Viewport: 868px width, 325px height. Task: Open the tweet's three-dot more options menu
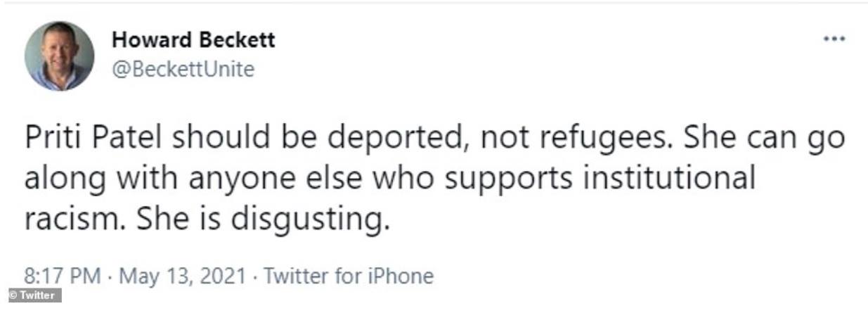tap(834, 39)
